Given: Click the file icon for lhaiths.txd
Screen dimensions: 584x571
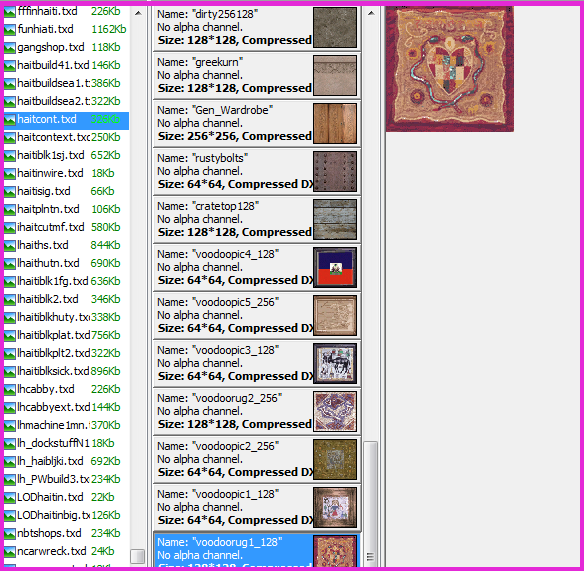Looking at the screenshot, I should tap(10, 245).
